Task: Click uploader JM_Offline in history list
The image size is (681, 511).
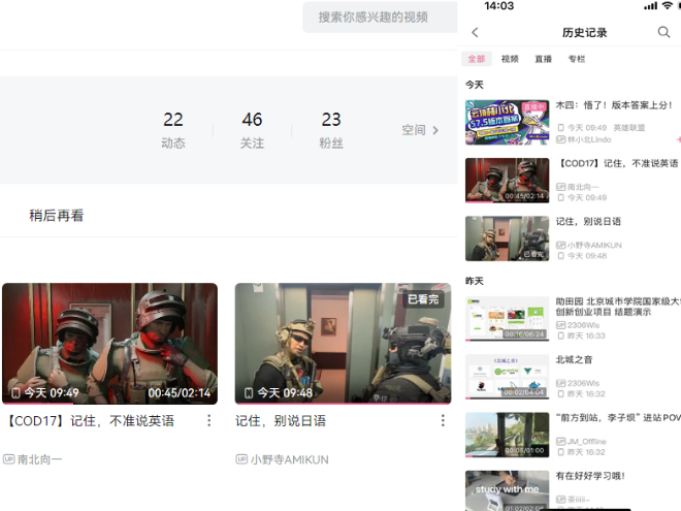Action: [x=587, y=442]
